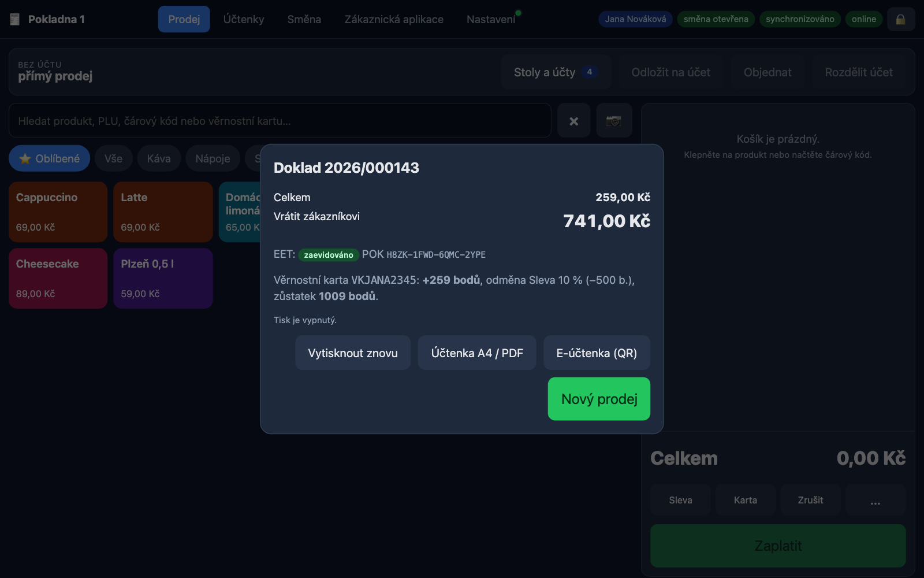Start a new sale with Nový prodej

tap(599, 399)
